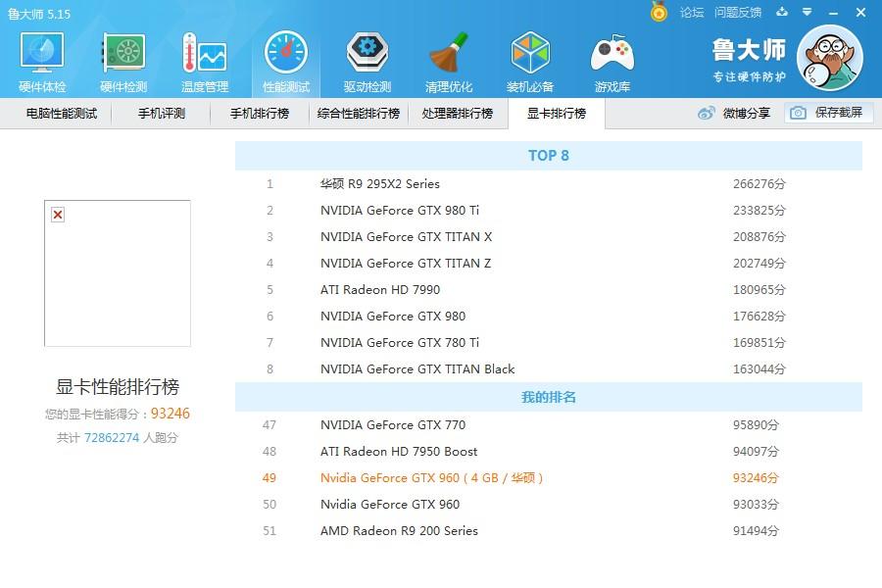Launch 清理优化 (Cleanup Optimization)
This screenshot has height=588, width=882.
point(449,59)
